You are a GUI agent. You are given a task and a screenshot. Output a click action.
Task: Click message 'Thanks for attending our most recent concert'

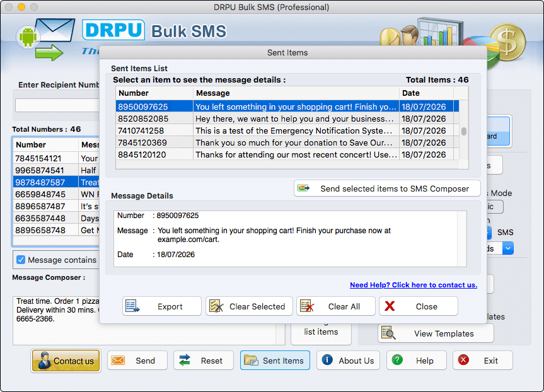pos(296,154)
